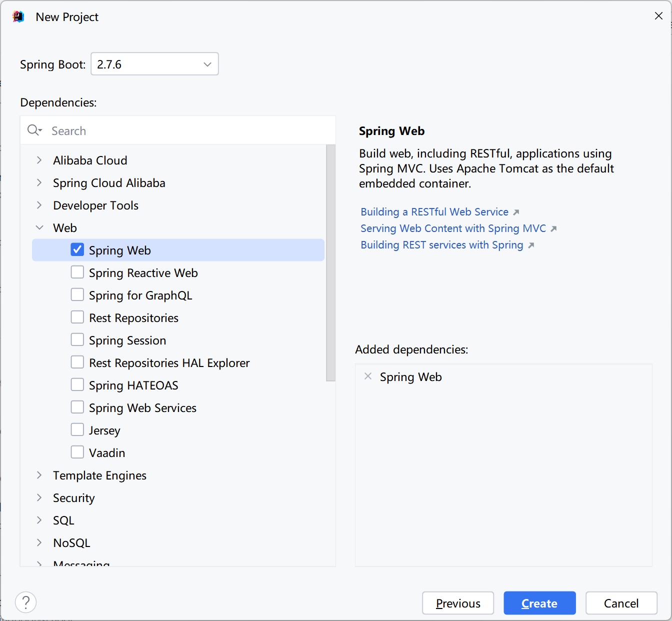
Task: Expand the NoSQL category
Action: pos(39,542)
